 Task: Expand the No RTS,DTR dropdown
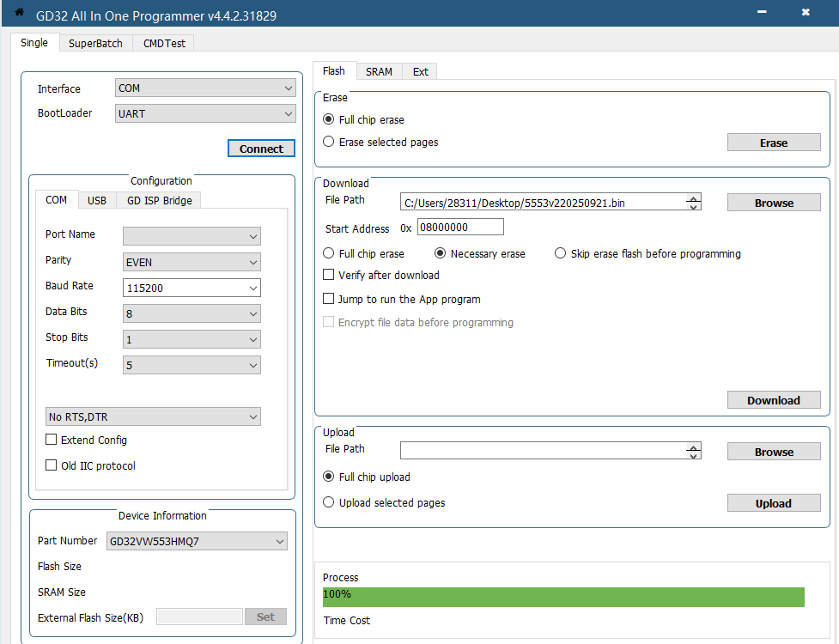153,416
